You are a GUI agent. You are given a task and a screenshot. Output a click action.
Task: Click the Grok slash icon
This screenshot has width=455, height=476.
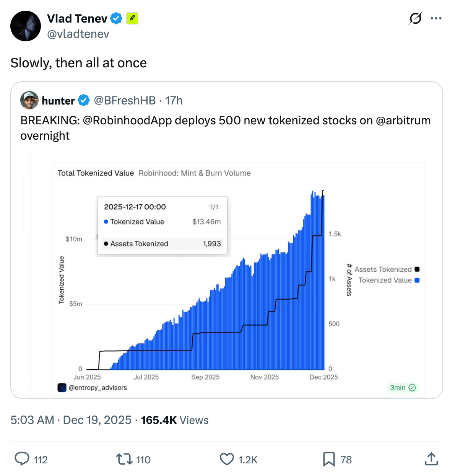[x=415, y=18]
